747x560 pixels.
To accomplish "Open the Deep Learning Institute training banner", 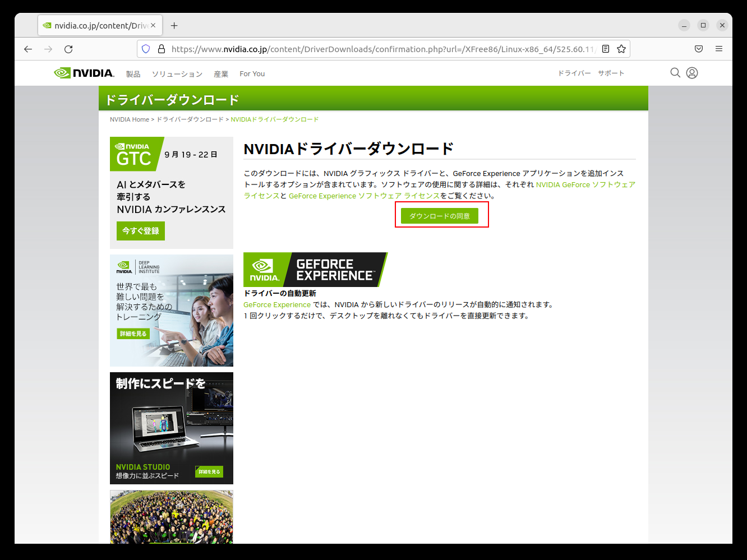I will (172, 311).
